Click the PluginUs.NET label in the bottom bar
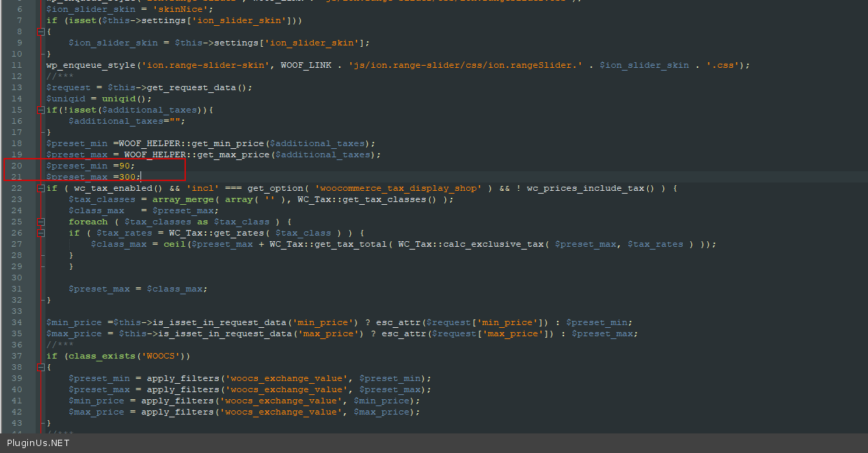The height and width of the screenshot is (453, 868). [x=38, y=443]
